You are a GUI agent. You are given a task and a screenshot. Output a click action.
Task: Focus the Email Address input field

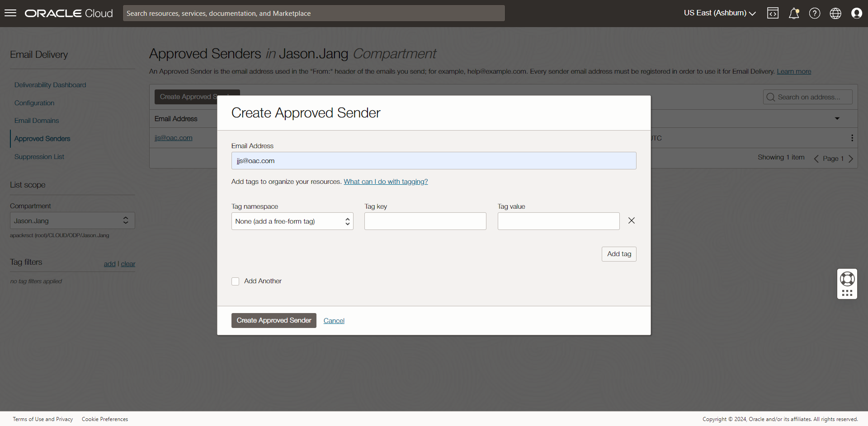(x=434, y=161)
